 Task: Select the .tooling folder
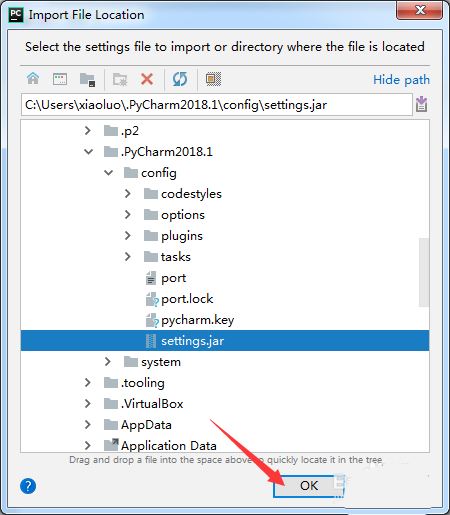(143, 383)
